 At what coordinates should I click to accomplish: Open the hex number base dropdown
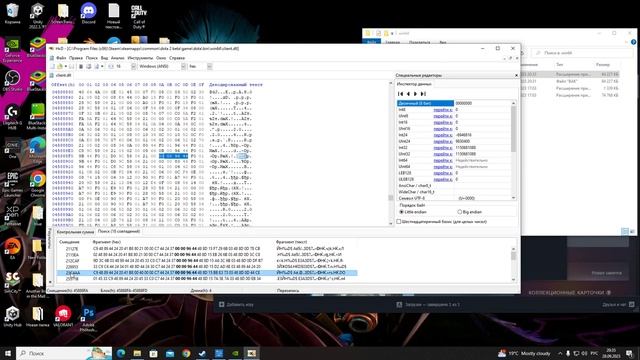tap(209, 66)
